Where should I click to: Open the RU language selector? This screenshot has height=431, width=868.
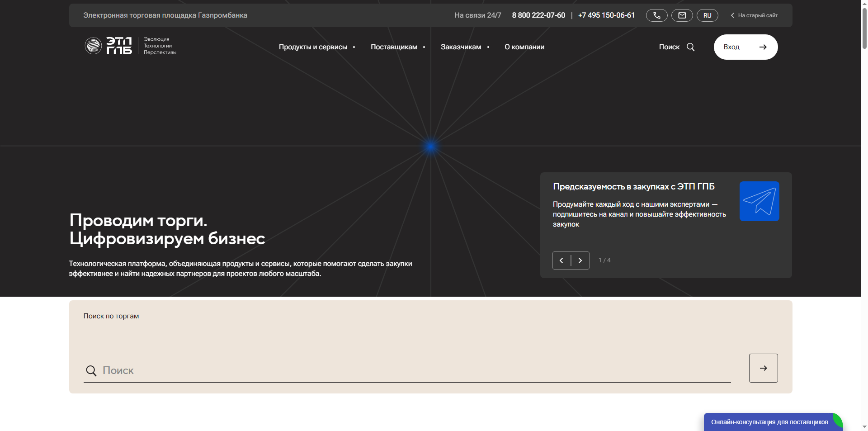coord(707,15)
